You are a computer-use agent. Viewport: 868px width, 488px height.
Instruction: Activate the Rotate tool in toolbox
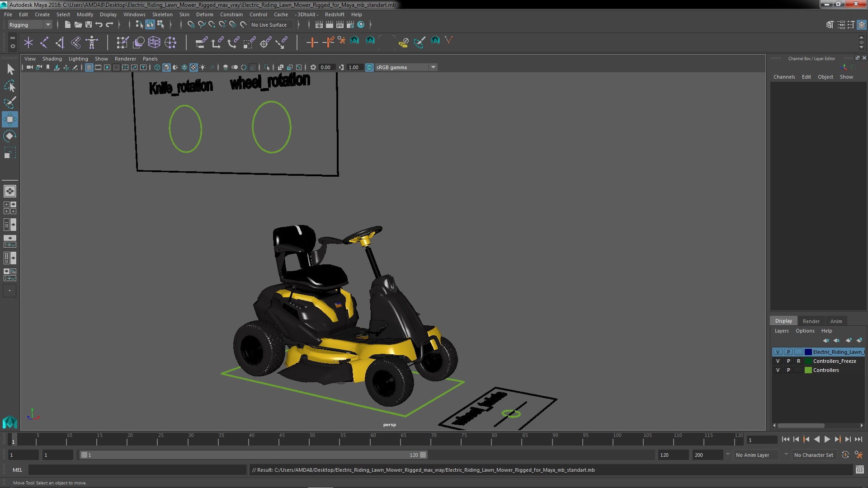10,136
